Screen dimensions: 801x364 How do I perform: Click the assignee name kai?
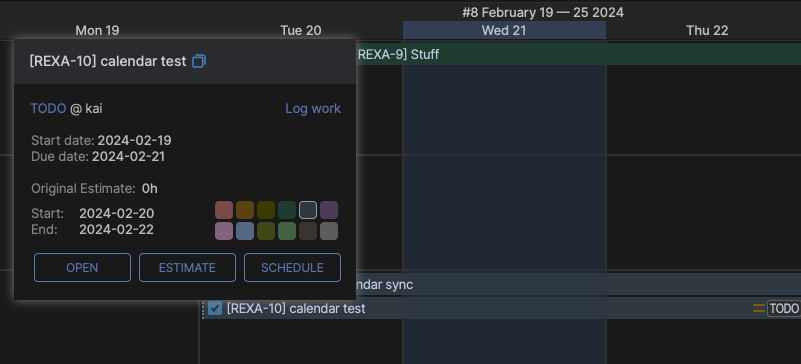tap(93, 108)
